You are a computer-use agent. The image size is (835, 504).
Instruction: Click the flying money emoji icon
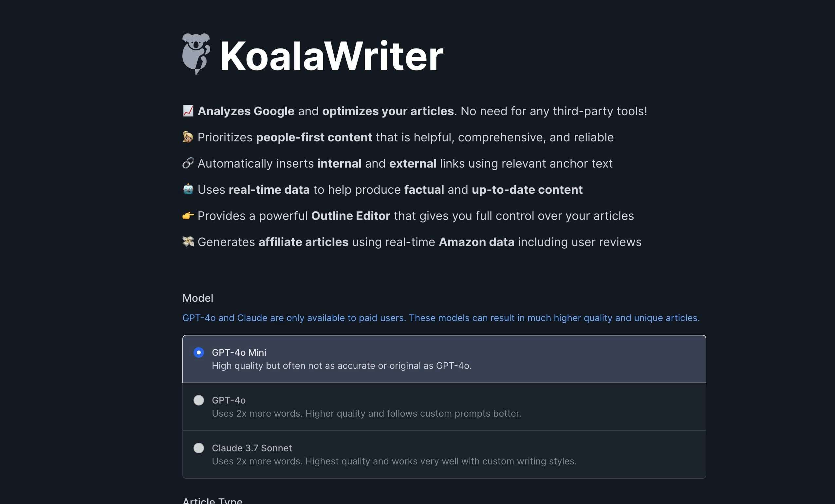pos(188,242)
